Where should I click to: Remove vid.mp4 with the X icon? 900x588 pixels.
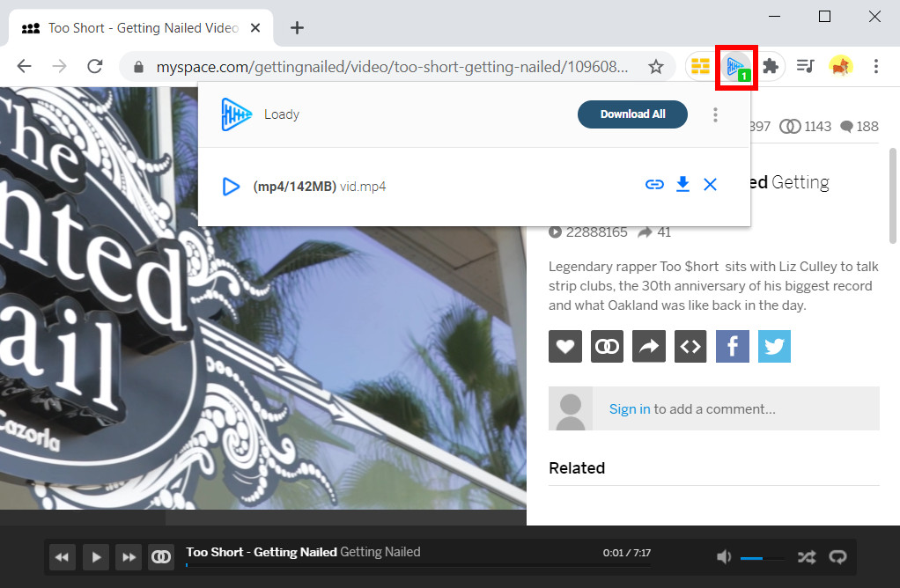[x=711, y=185]
